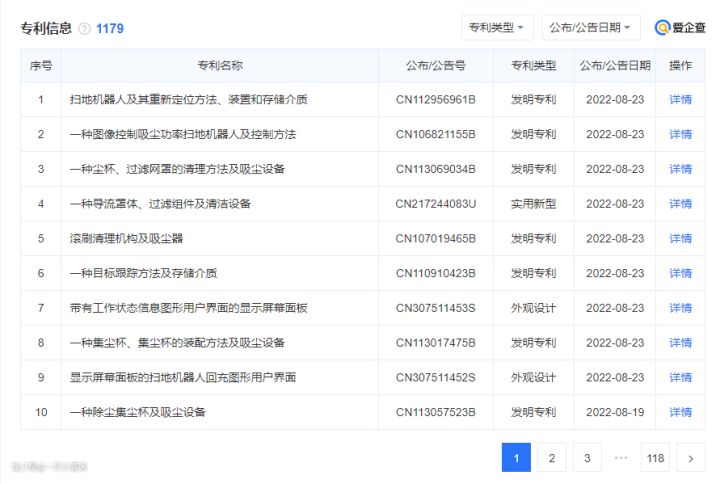Open 详情 for patent CN112956961B
The height and width of the screenshot is (484, 720).
click(x=680, y=100)
